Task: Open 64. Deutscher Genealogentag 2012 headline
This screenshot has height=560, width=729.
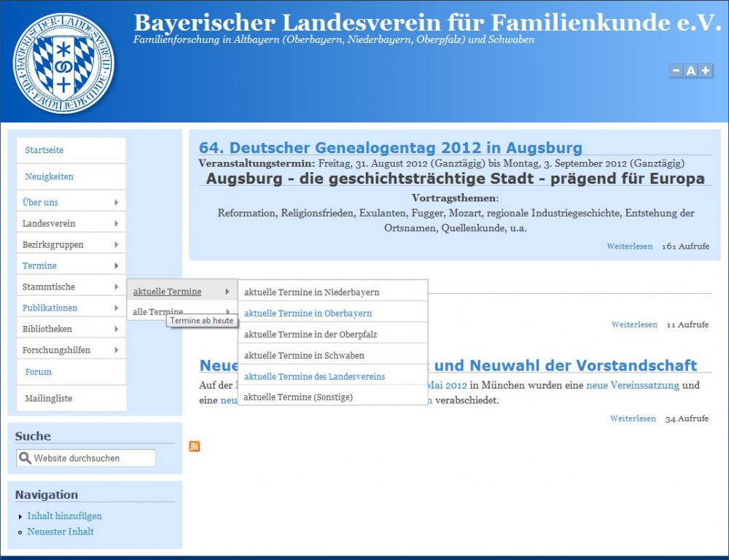Action: pyautogui.click(x=391, y=148)
